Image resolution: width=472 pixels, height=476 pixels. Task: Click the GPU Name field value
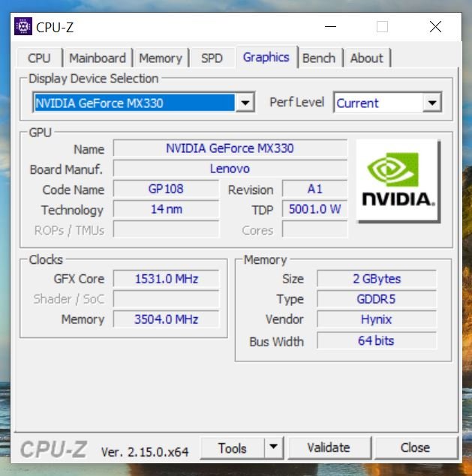pos(230,148)
